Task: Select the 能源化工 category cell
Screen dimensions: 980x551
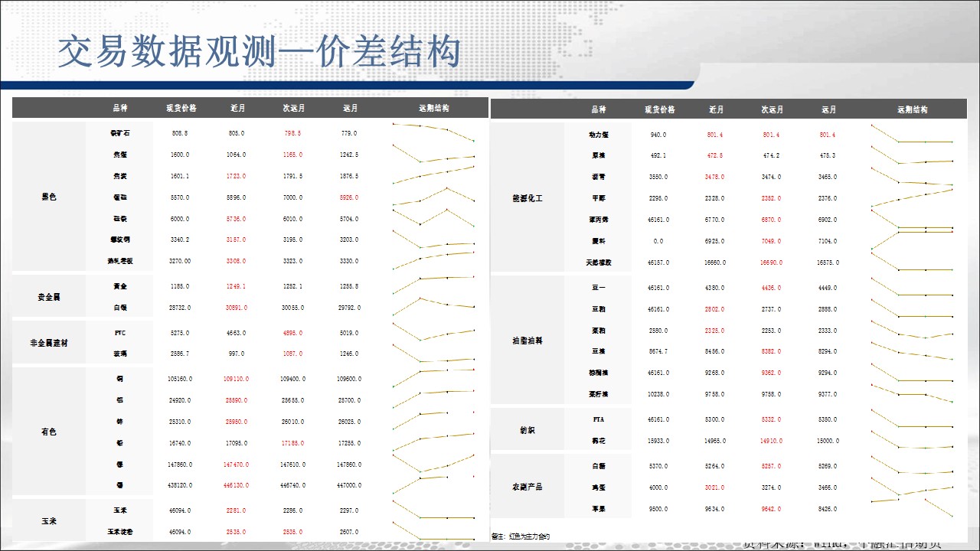Action: point(527,198)
